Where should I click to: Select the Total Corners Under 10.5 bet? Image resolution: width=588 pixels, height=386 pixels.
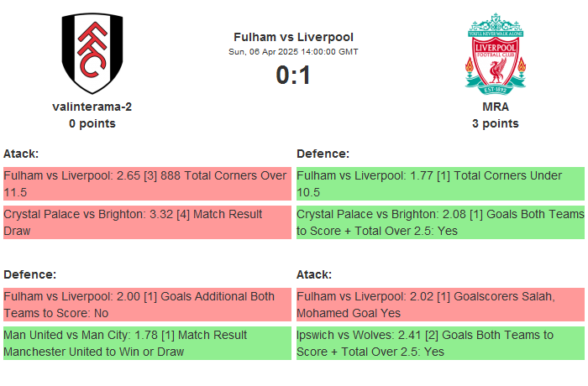[x=440, y=184]
